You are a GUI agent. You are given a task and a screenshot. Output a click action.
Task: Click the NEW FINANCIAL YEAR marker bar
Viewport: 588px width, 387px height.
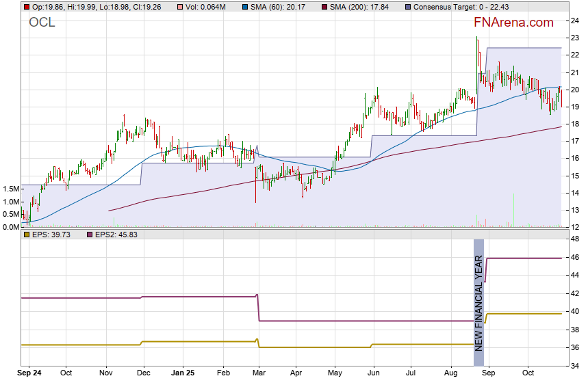478,302
